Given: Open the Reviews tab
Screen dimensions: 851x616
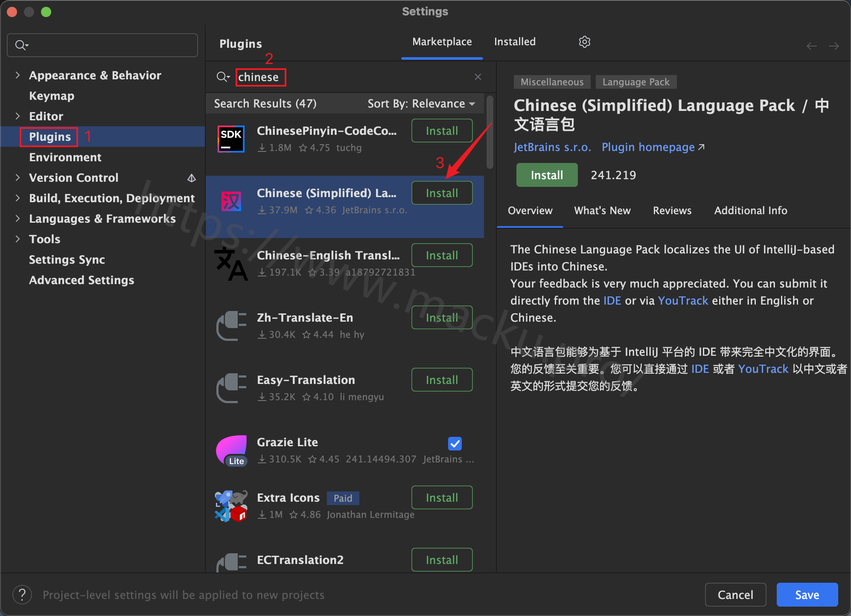Looking at the screenshot, I should click(672, 211).
